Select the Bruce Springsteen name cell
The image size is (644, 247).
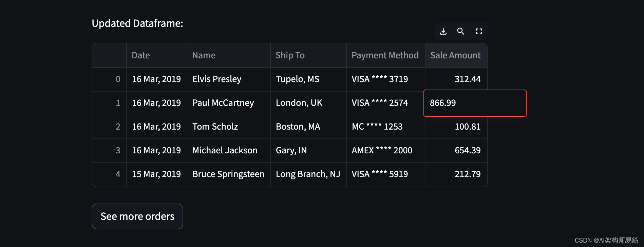pyautogui.click(x=228, y=174)
